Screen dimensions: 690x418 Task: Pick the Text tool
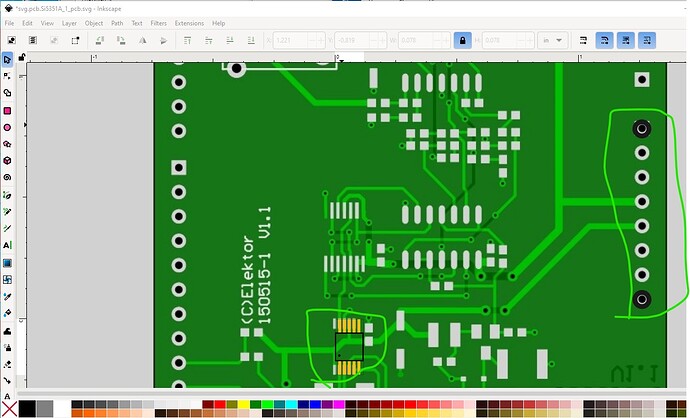coord(7,245)
